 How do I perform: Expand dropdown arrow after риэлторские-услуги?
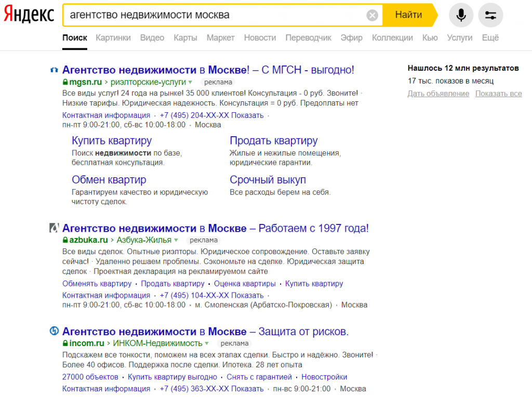(x=190, y=82)
